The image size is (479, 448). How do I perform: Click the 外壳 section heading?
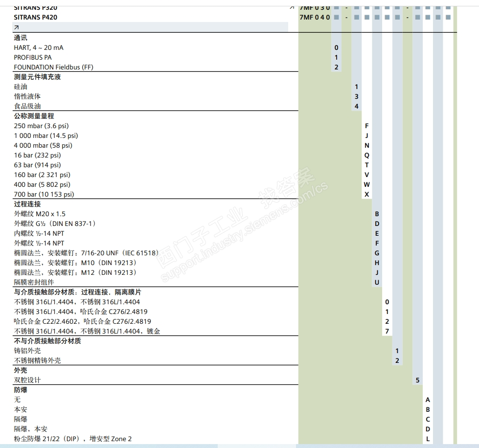pyautogui.click(x=21, y=370)
